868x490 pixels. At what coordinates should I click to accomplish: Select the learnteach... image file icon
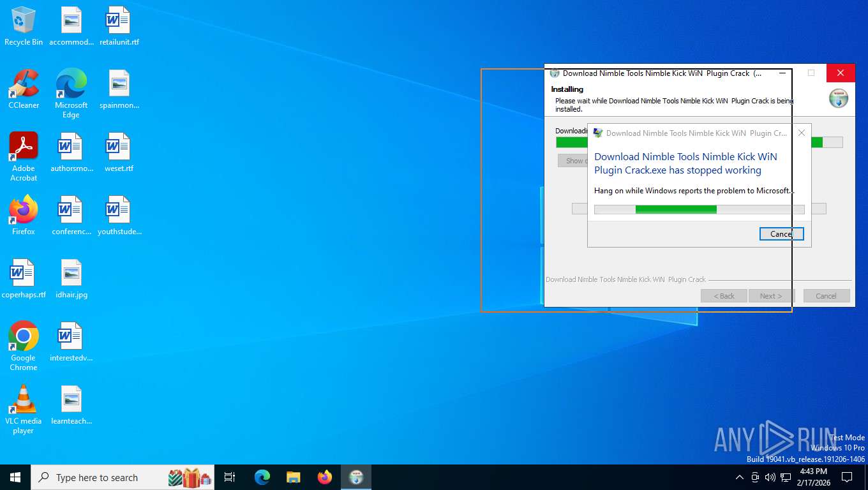pyautogui.click(x=71, y=405)
